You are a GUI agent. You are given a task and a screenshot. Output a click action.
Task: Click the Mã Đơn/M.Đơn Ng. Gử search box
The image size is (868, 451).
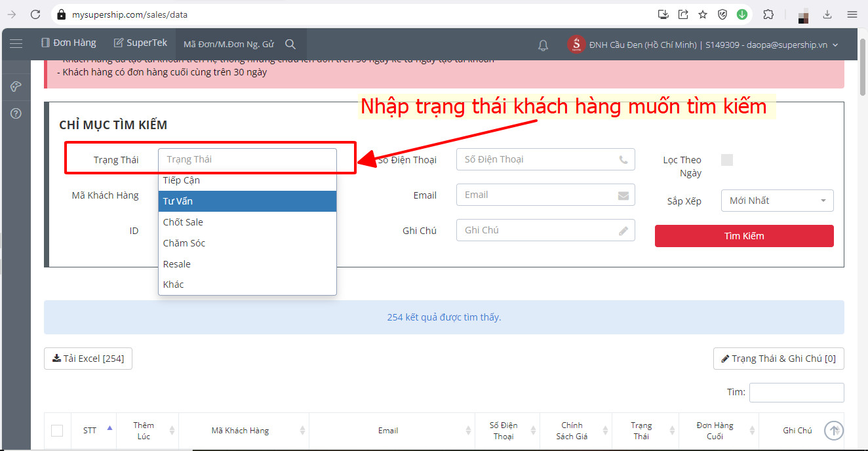click(229, 44)
